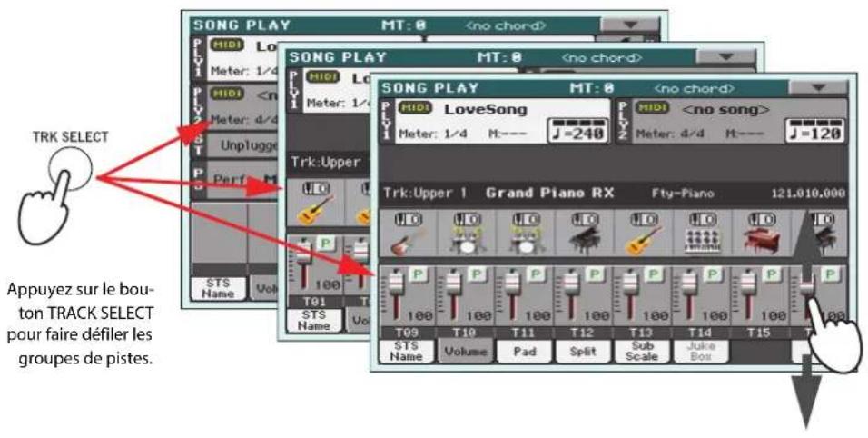Click the MIDI badge next to LoveSong
Screen dimensions: 868x438
pos(415,108)
